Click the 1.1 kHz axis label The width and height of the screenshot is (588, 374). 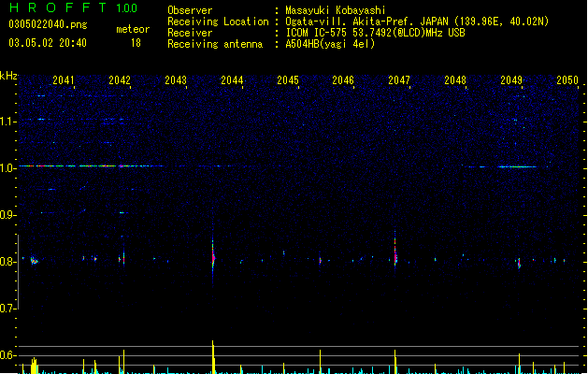pos(7,122)
